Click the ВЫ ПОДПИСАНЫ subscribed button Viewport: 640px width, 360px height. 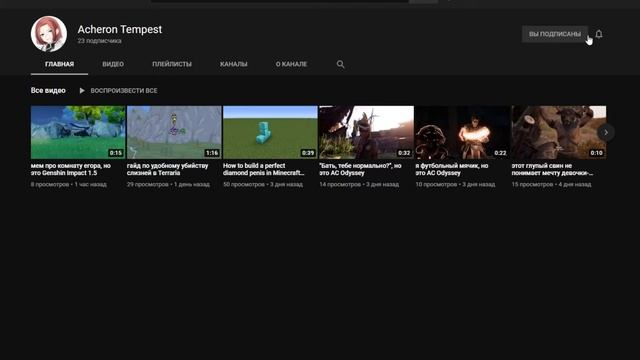pos(555,34)
